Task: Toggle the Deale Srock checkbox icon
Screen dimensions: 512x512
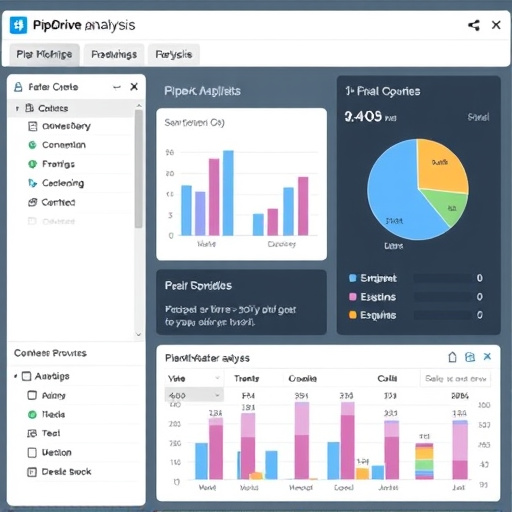Action: click(32, 472)
